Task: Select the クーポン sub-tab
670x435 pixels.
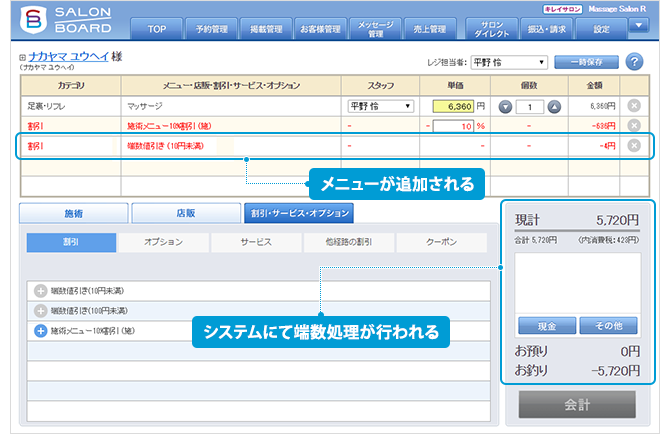Action: (x=441, y=242)
